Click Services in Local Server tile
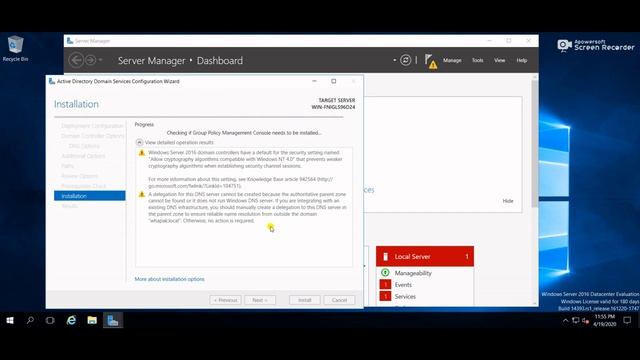Image resolution: width=640 pixels, height=360 pixels. pyautogui.click(x=405, y=297)
